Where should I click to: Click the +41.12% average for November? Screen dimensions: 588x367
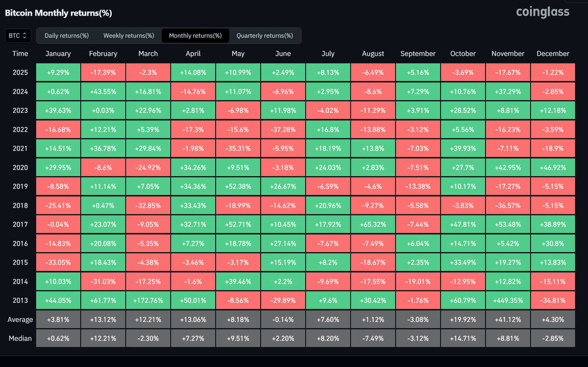pos(508,320)
